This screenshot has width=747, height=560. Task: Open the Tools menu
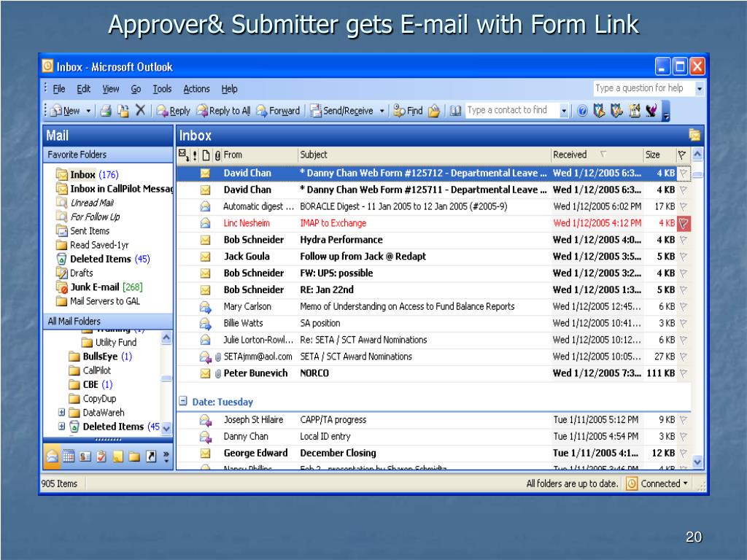(162, 89)
